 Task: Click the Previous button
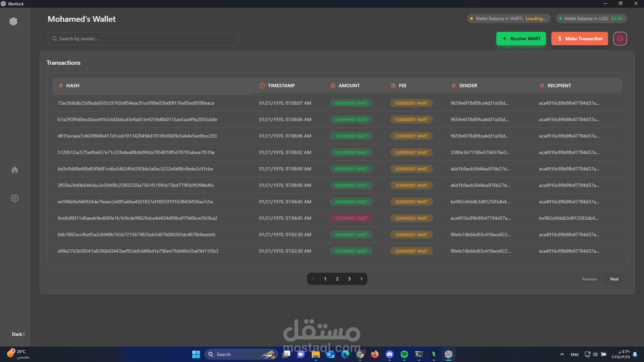pos(589,279)
